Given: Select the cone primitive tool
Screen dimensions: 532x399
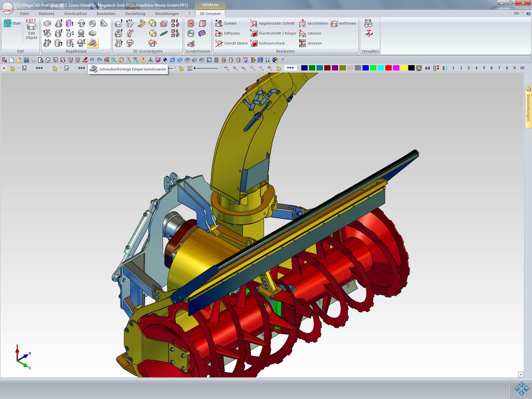Looking at the screenshot, I should click(59, 23).
